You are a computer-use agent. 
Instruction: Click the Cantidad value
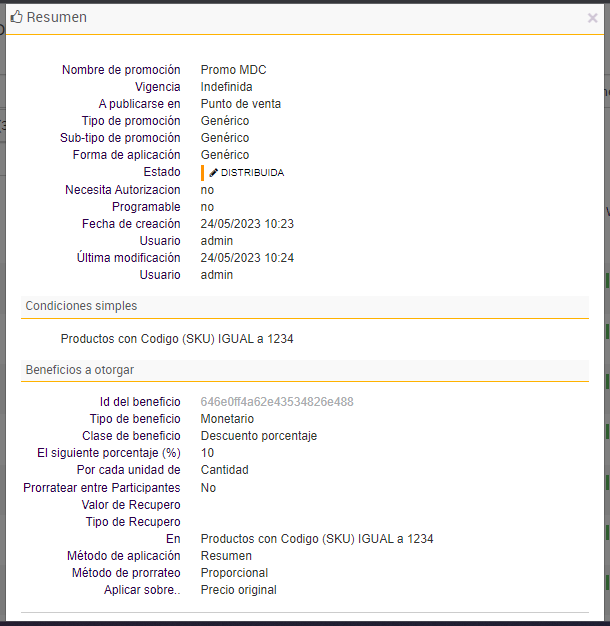pyautogui.click(x=225, y=470)
